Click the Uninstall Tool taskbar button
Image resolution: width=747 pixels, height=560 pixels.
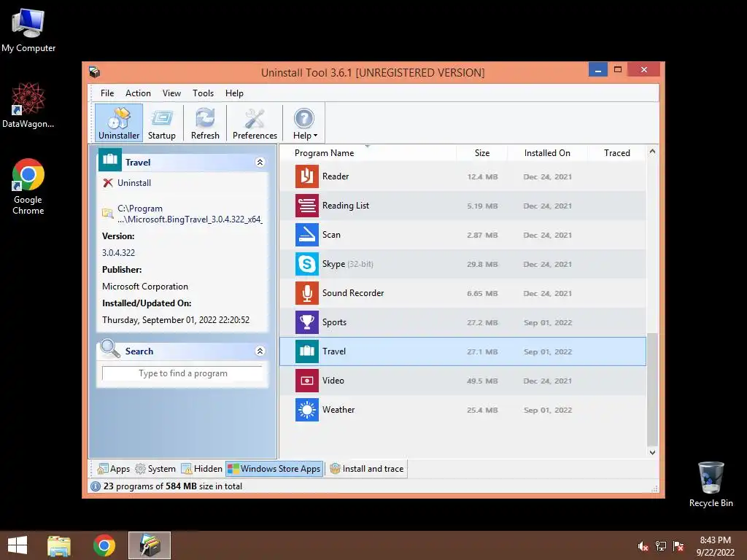pyautogui.click(x=150, y=545)
